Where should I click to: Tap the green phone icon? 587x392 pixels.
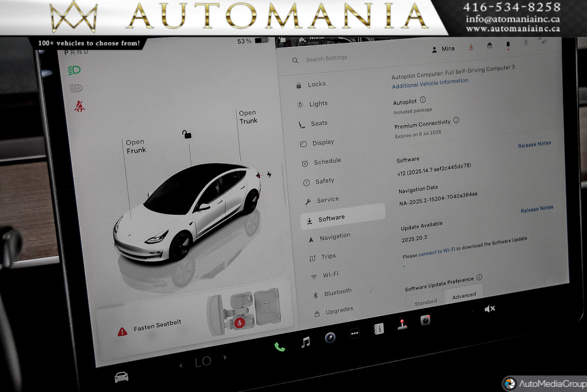pos(280,347)
